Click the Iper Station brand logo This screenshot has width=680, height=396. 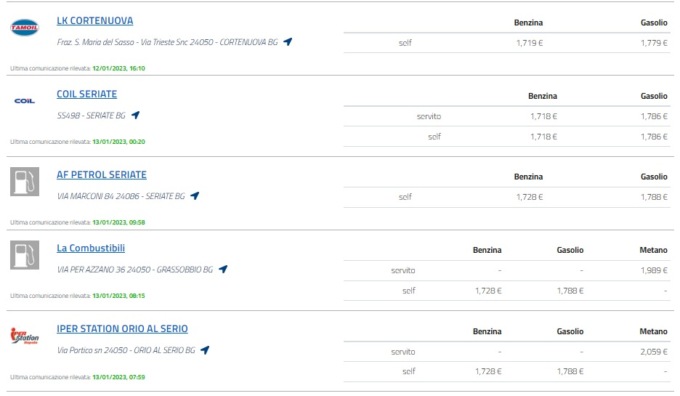tap(24, 336)
